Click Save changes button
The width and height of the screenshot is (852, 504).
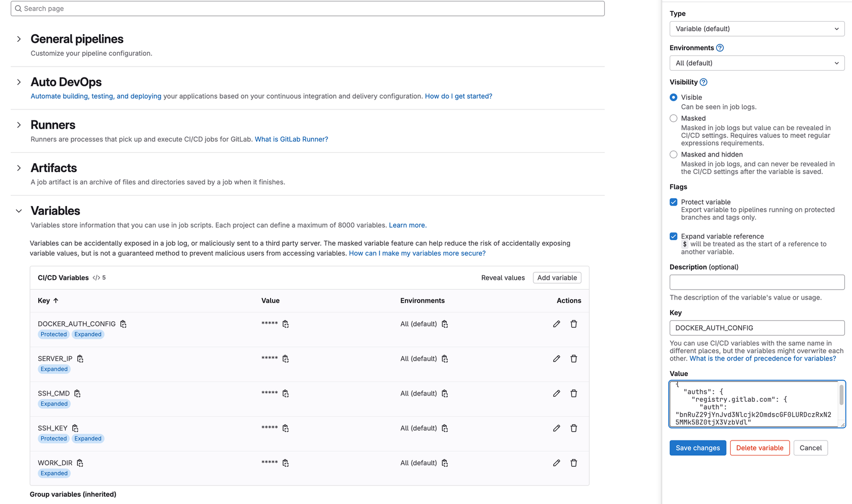[x=698, y=448]
